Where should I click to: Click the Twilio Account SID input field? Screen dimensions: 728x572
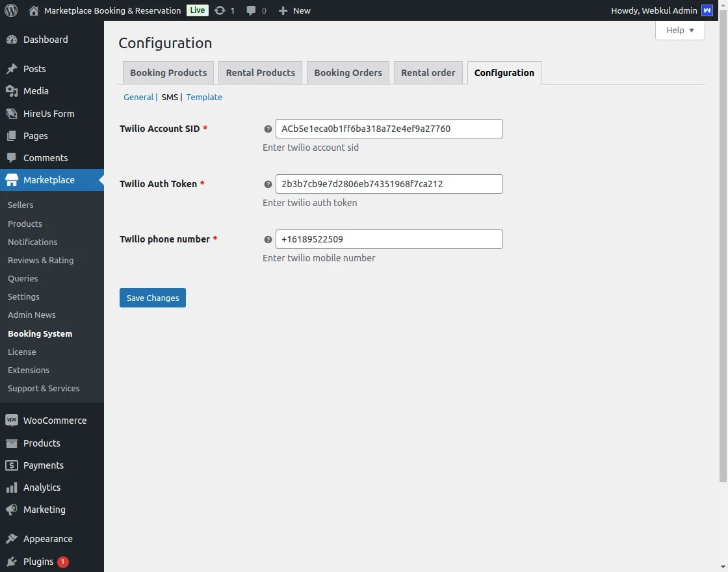point(389,129)
